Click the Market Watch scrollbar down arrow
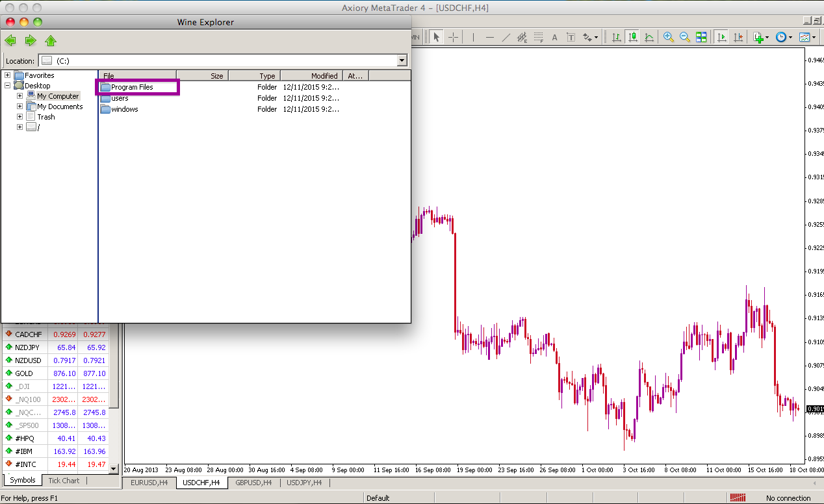This screenshot has width=824, height=504. click(x=114, y=468)
